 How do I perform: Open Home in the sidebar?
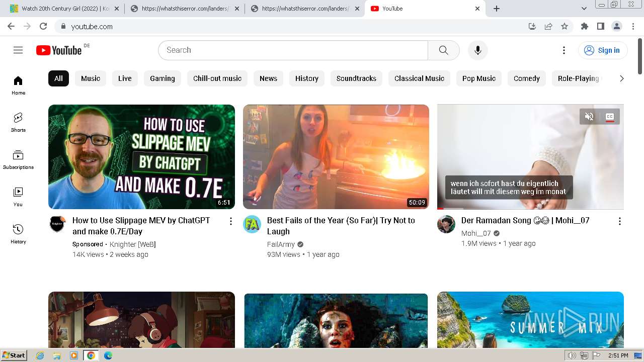(18, 85)
